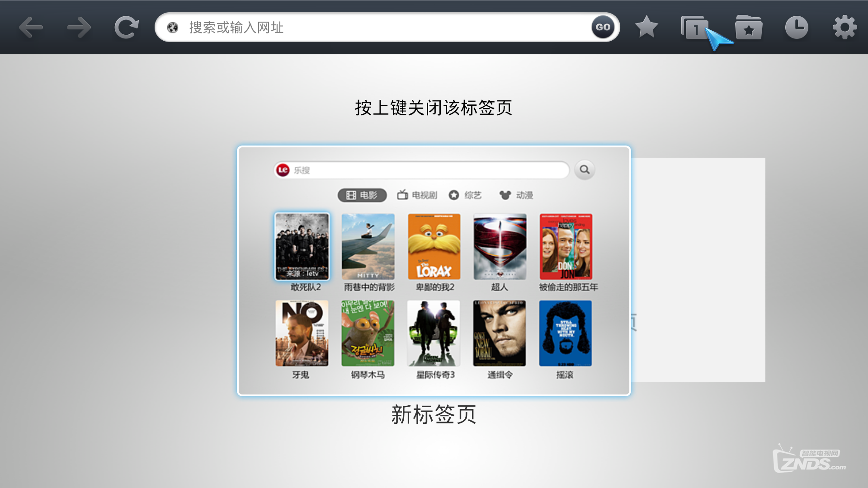Click the magnifier search button beside 乐搜
The height and width of the screenshot is (488, 868).
click(x=585, y=170)
